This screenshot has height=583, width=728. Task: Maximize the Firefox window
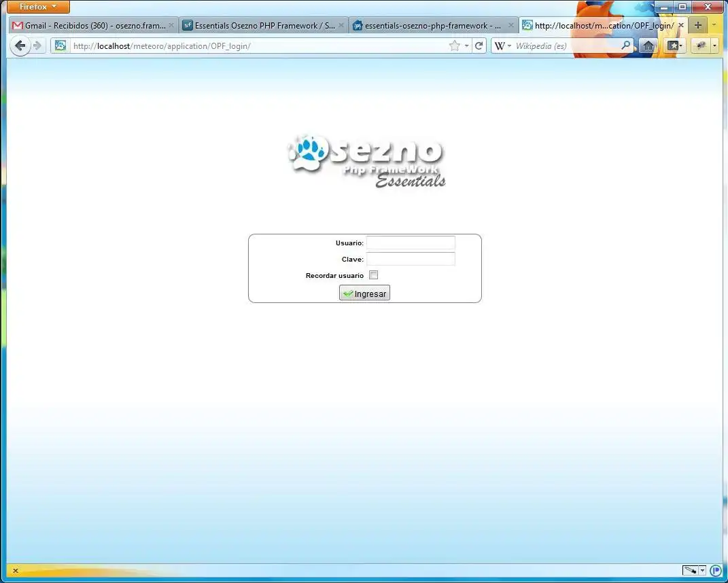coord(682,7)
